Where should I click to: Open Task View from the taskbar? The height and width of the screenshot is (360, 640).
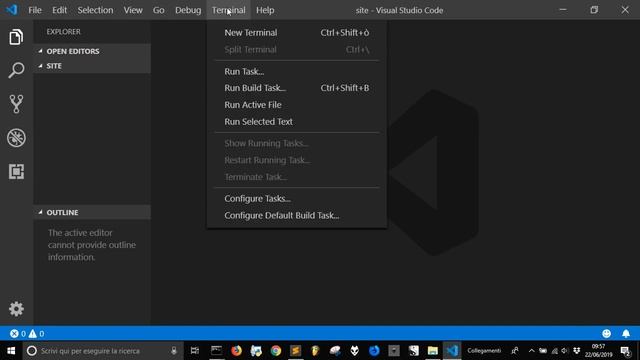(x=195, y=351)
